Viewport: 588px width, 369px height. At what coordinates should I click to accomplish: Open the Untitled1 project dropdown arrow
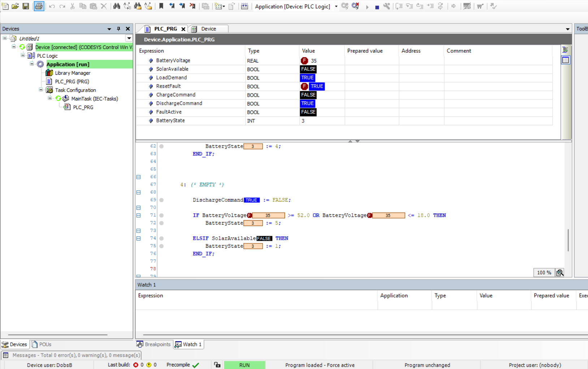129,38
